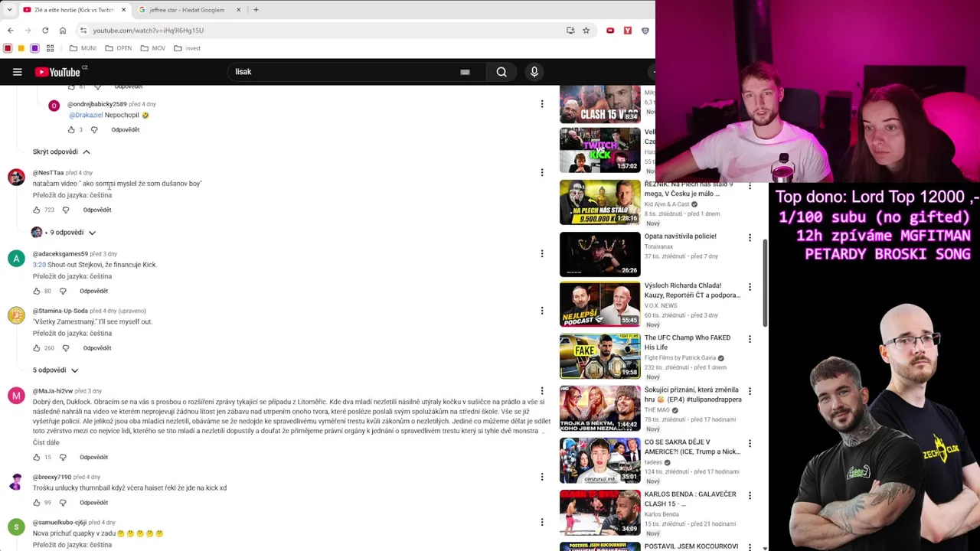980x551 pixels.
Task: Open the YouTube hamburger guide menu
Action: (17, 72)
